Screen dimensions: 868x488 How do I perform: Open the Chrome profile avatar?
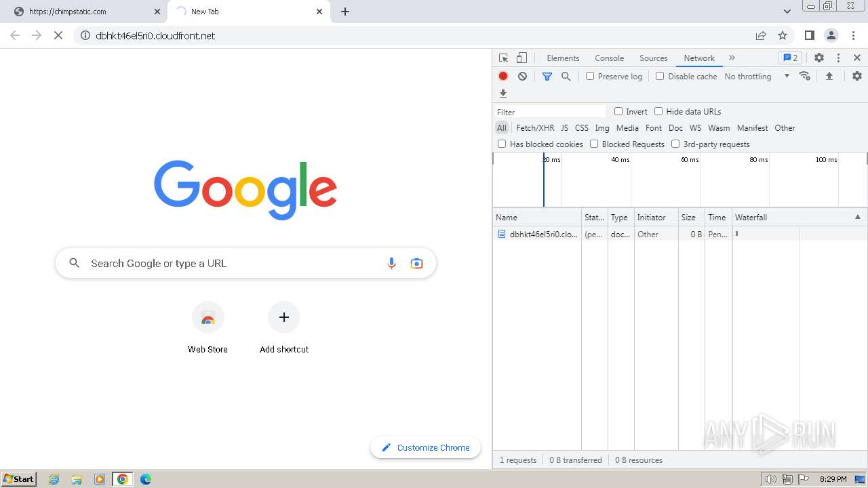[x=831, y=35]
